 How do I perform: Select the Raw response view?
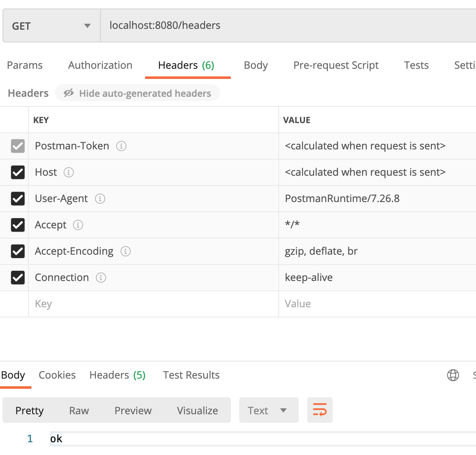pos(79,411)
